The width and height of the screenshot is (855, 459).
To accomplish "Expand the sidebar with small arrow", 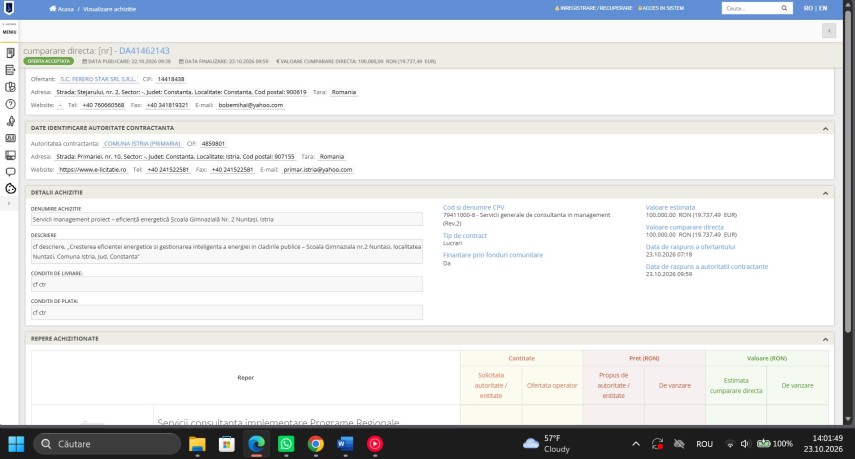I will 9,203.
